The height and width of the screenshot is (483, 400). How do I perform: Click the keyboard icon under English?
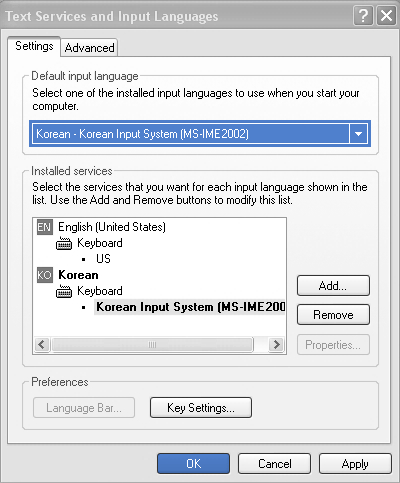point(64,243)
